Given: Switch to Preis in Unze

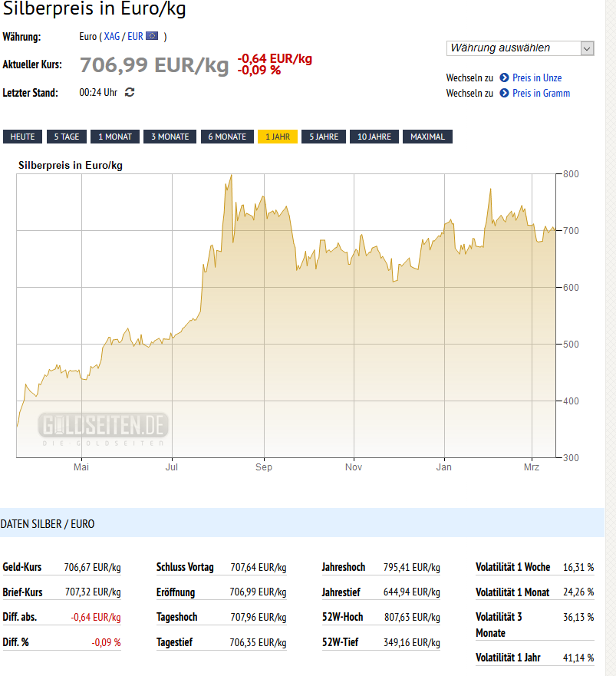Looking at the screenshot, I should (537, 77).
